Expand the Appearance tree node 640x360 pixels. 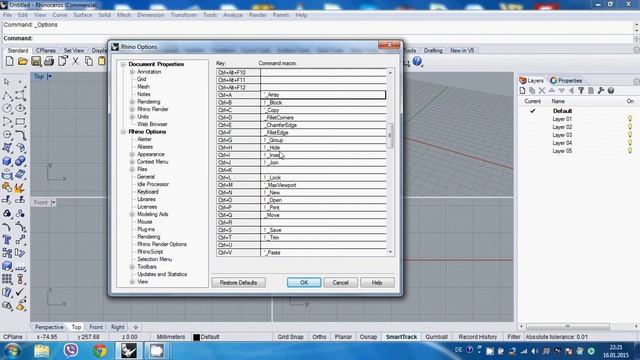click(x=132, y=154)
